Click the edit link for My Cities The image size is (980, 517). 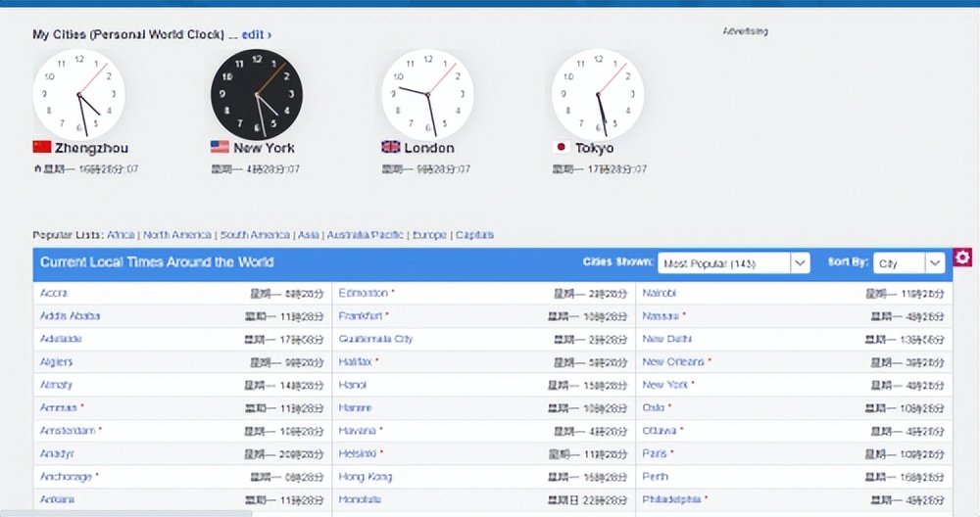point(256,35)
